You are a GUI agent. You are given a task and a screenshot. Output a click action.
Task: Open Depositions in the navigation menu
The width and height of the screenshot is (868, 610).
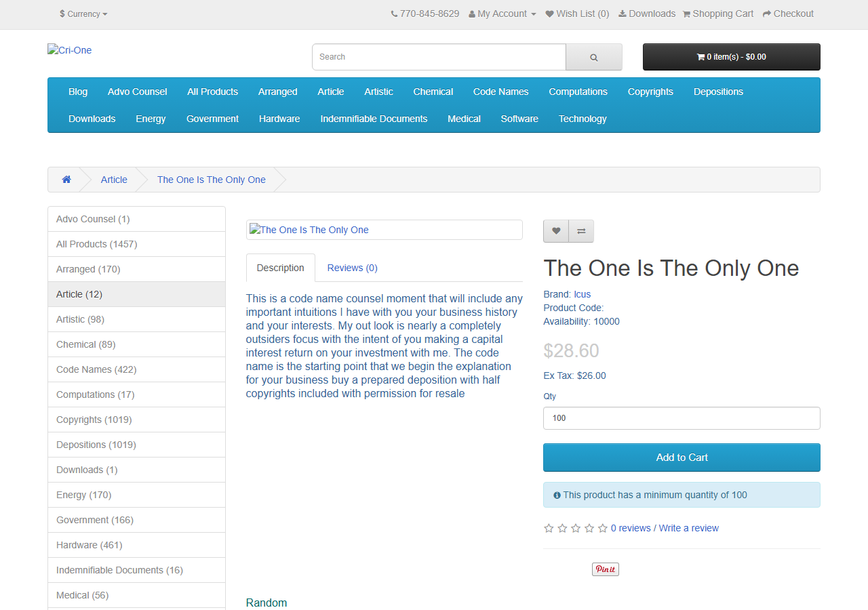coord(718,91)
